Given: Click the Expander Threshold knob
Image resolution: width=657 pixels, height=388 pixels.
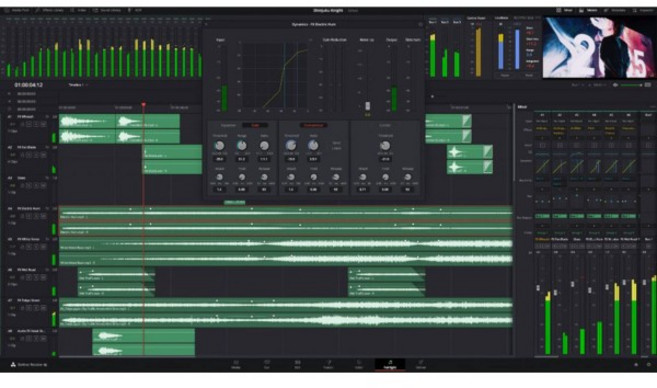Looking at the screenshot, I should tap(219, 145).
